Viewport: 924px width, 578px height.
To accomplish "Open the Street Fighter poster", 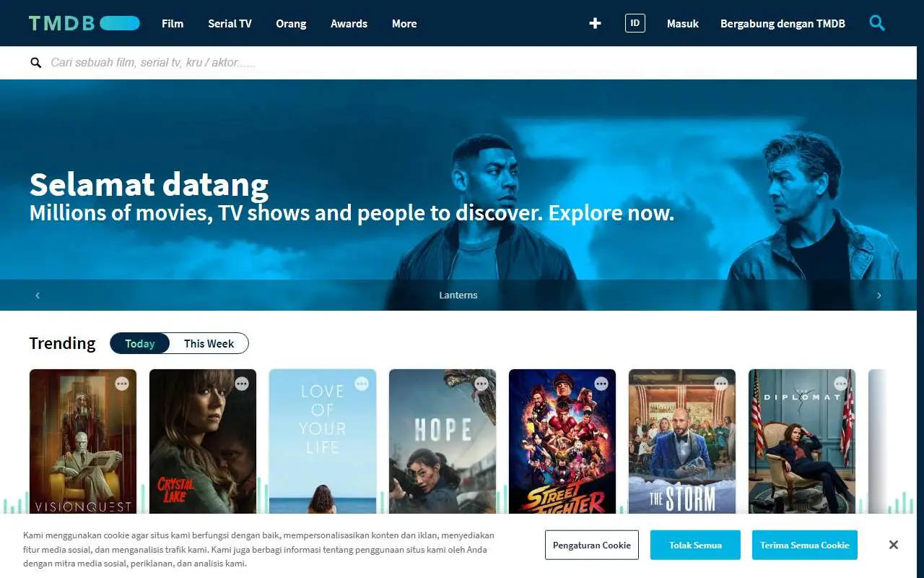I will [562, 441].
